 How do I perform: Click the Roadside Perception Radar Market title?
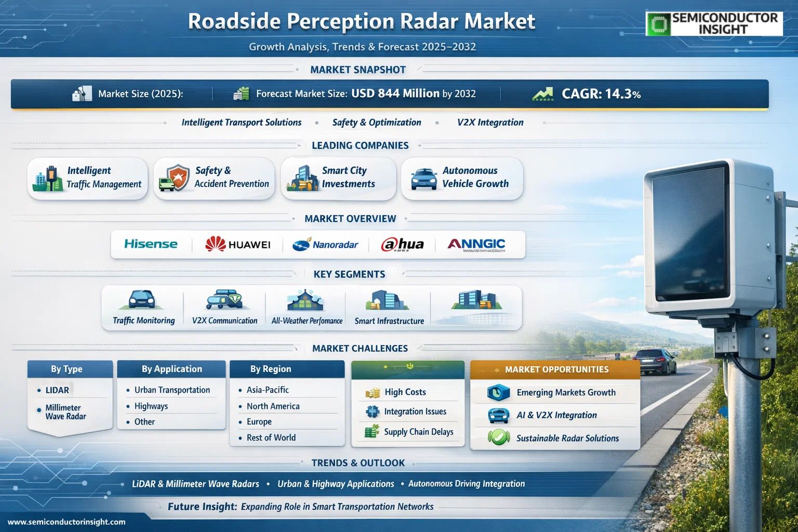[362, 21]
